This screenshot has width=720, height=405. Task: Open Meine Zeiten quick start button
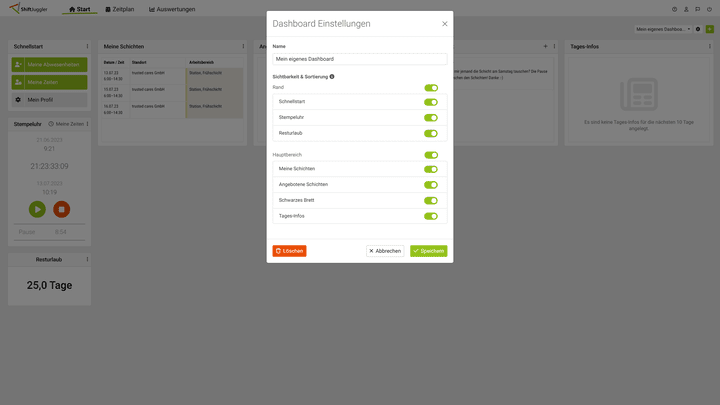click(x=50, y=82)
